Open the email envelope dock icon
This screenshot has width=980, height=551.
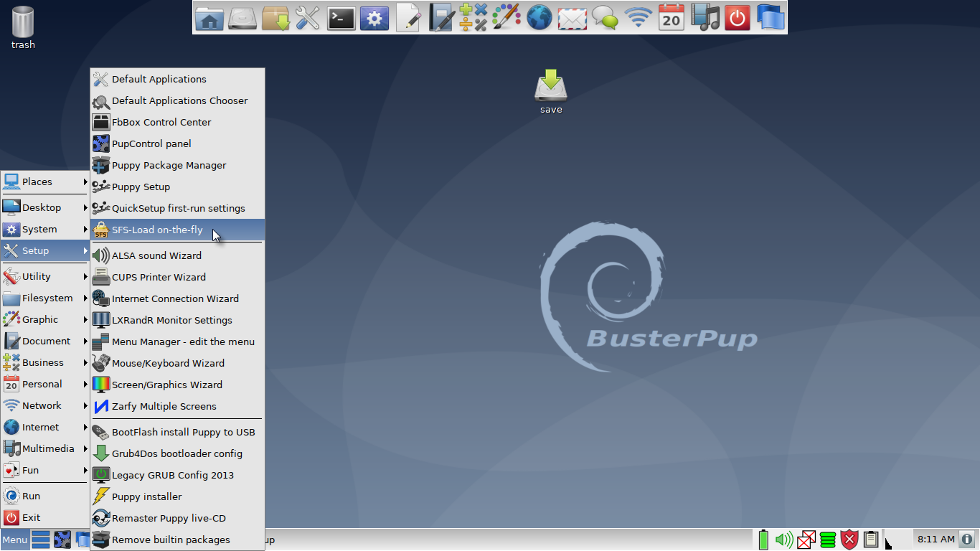tap(573, 17)
